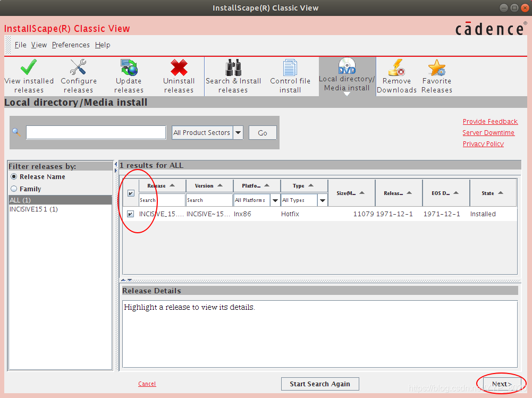Sort by Size column arrow

tap(362, 193)
